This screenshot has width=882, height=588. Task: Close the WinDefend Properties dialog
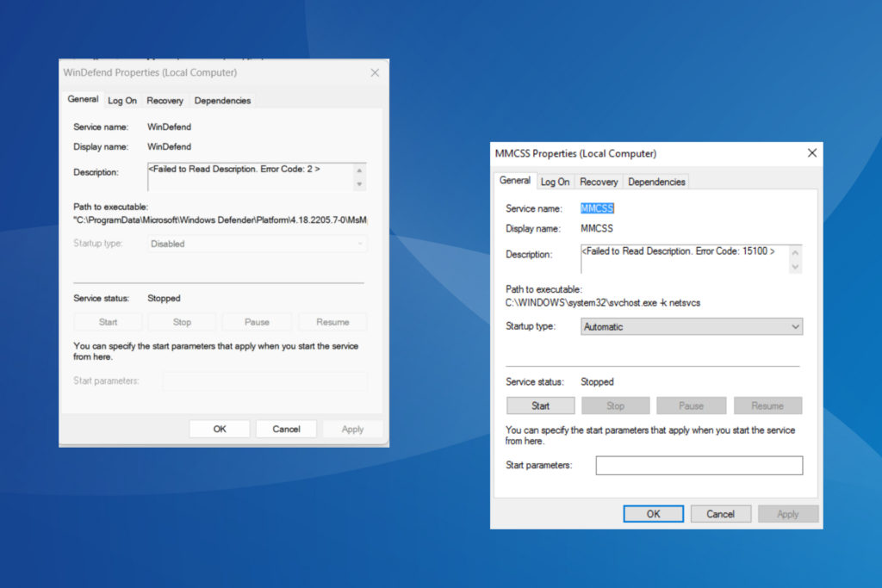click(375, 72)
